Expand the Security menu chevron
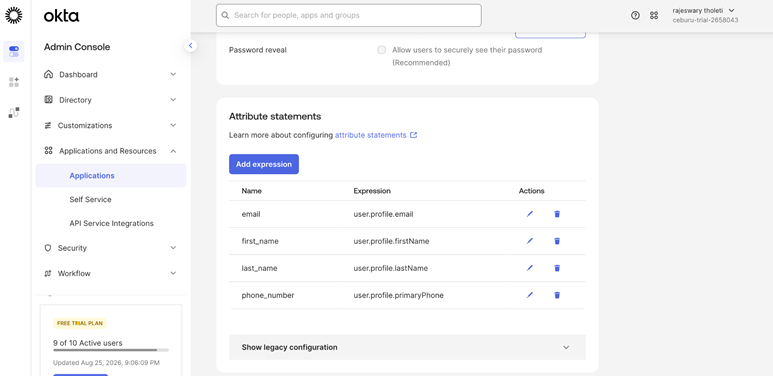Image resolution: width=773 pixels, height=376 pixels. point(173,248)
